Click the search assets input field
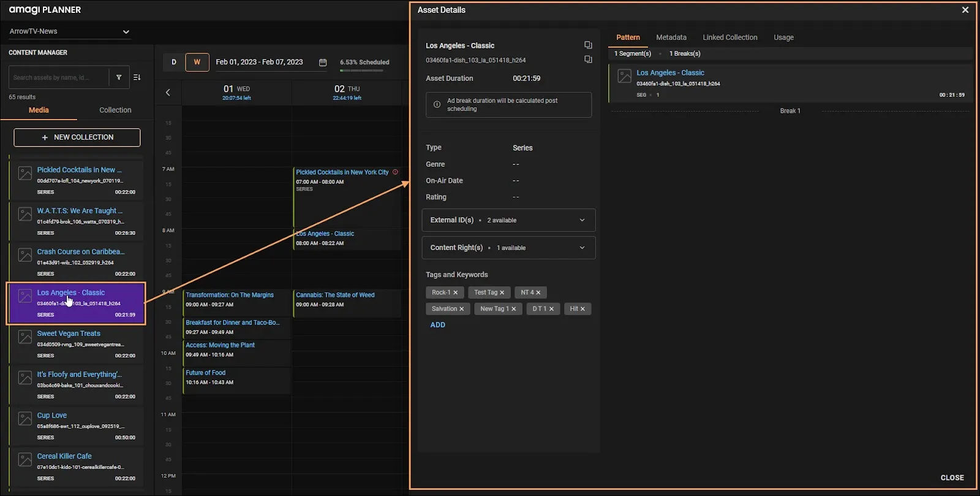Screen dimensions: 980x496 pyautogui.click(x=58, y=78)
